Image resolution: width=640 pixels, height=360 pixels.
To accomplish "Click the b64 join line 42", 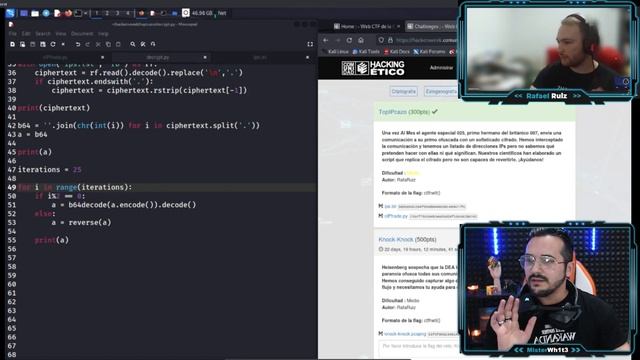I will [139, 126].
